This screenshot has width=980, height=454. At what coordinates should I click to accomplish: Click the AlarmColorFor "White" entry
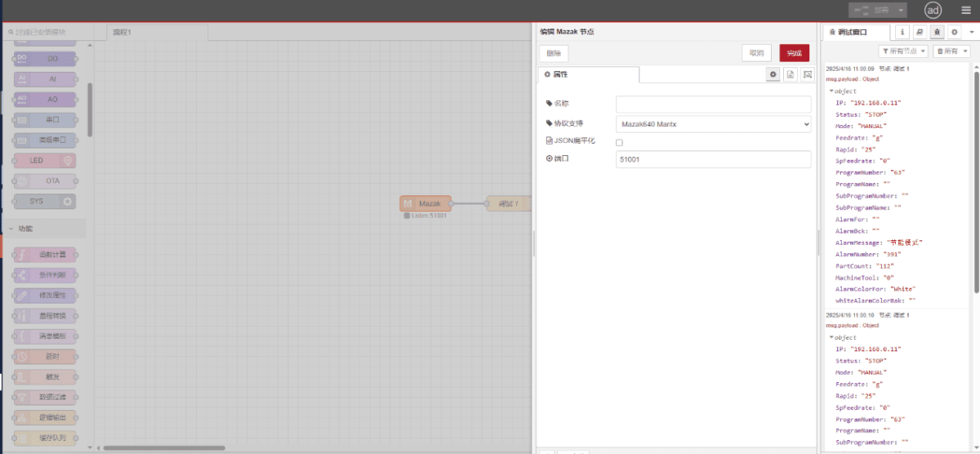(x=875, y=289)
